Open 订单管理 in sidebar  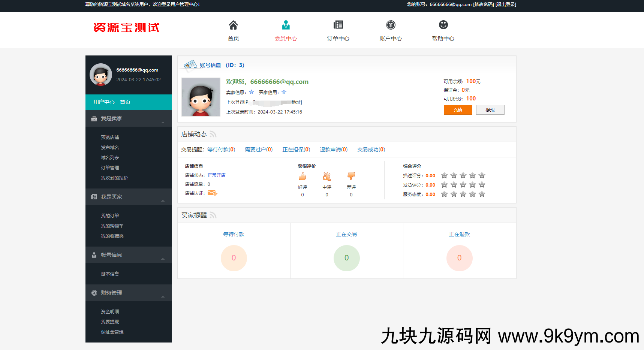(110, 168)
